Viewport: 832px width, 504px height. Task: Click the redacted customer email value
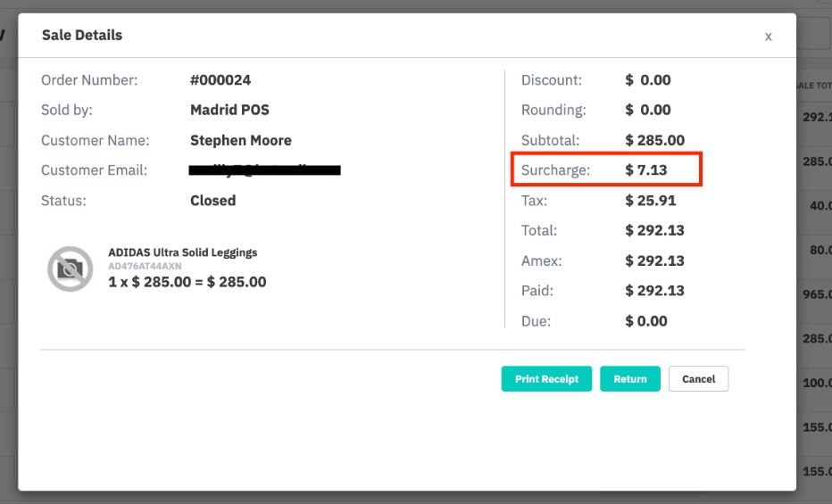click(265, 169)
